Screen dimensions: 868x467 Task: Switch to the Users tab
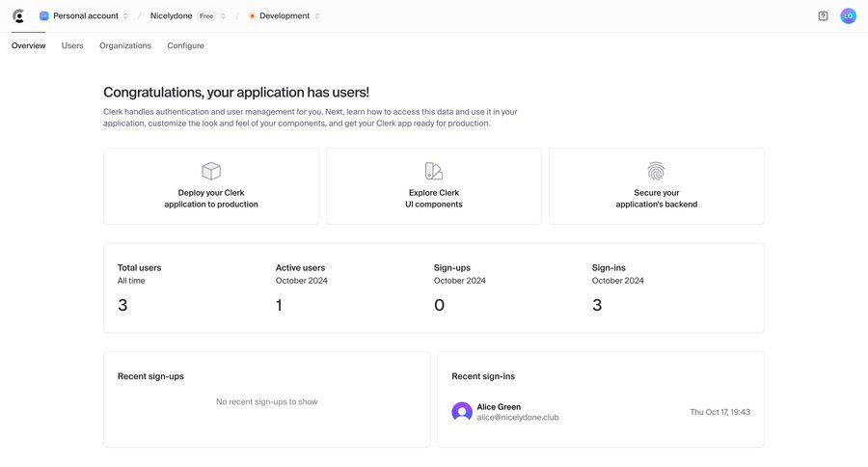tap(72, 45)
